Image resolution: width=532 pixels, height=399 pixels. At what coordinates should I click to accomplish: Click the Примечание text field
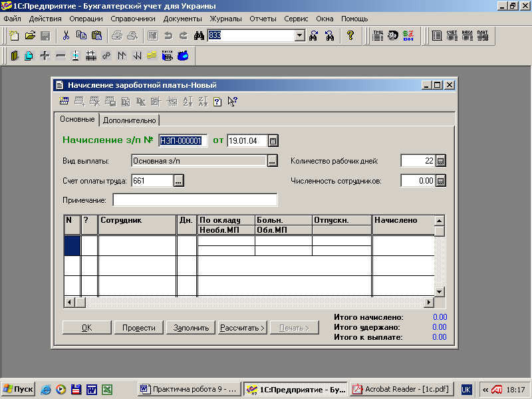point(195,200)
